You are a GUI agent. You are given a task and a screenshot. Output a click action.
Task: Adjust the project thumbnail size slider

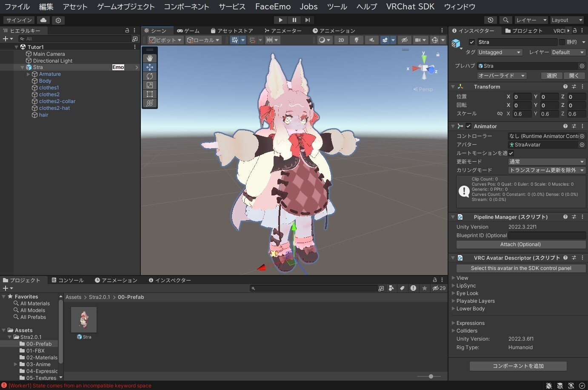[x=431, y=376]
